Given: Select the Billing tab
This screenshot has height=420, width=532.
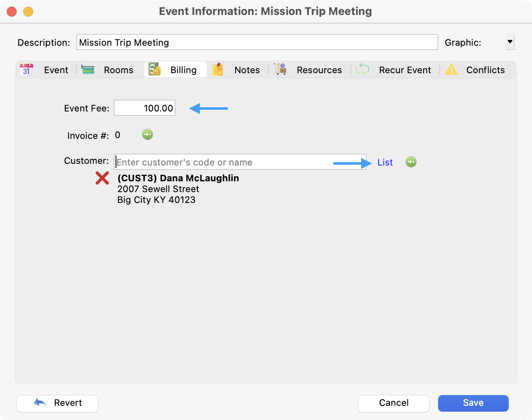Looking at the screenshot, I should pyautogui.click(x=183, y=70).
